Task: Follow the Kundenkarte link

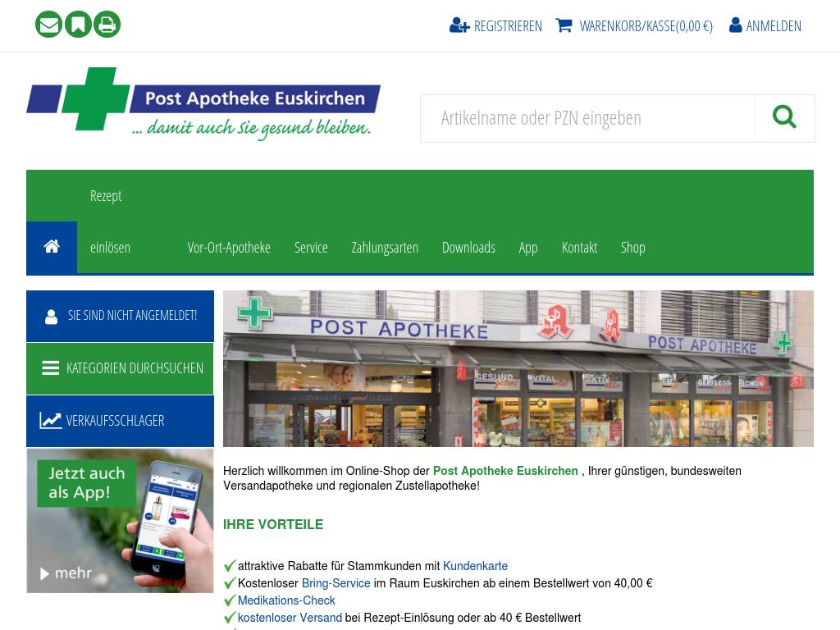Action: pos(475,566)
